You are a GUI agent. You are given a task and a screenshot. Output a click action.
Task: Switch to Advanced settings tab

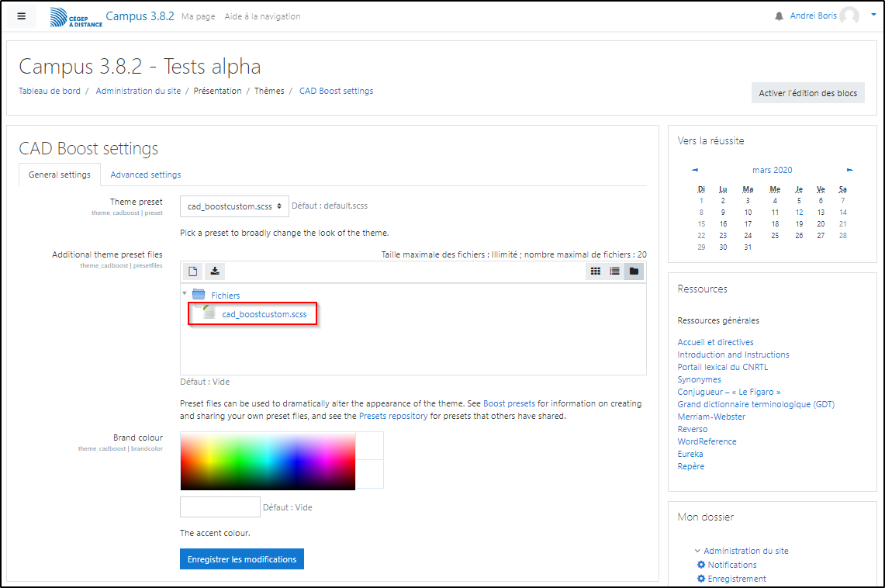146,175
